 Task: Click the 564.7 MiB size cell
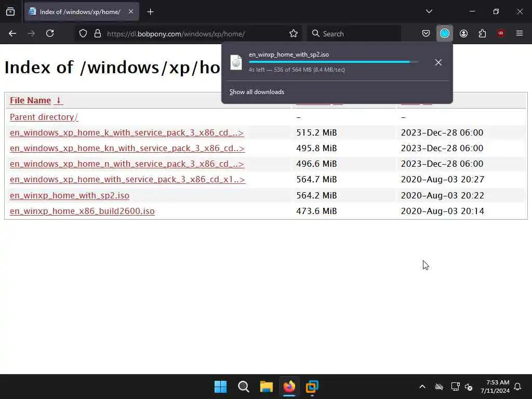pyautogui.click(x=316, y=179)
